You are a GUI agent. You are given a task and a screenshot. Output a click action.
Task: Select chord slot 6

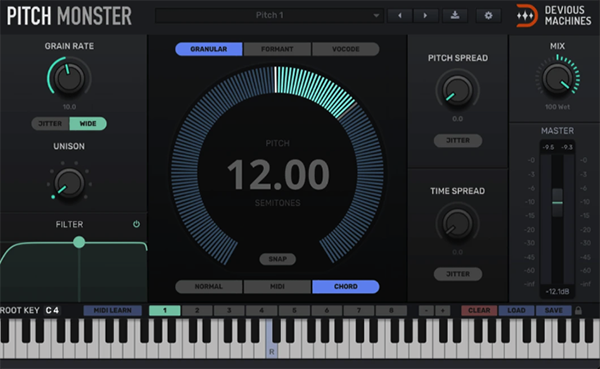tap(326, 310)
